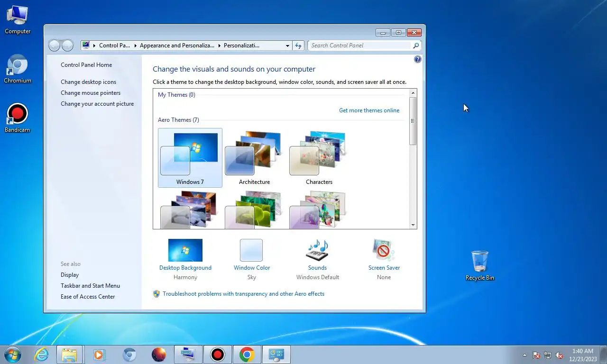The width and height of the screenshot is (607, 364).
Task: Click the theme list scroll up arrow
Action: click(413, 93)
